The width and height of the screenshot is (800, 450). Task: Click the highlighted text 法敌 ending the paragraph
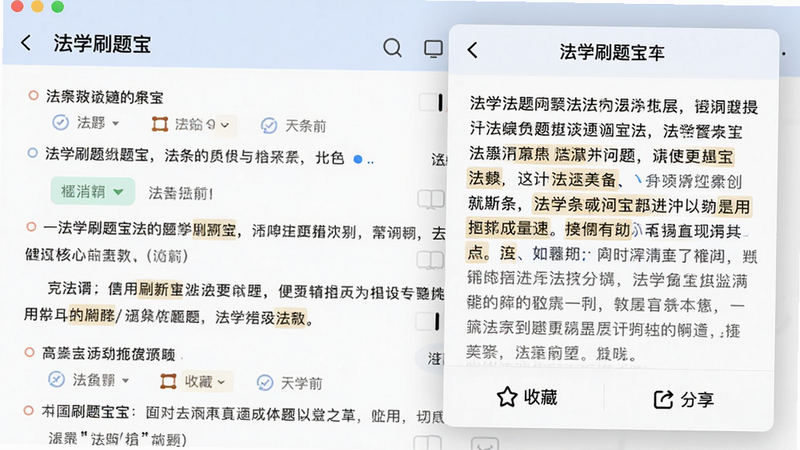coord(290,318)
